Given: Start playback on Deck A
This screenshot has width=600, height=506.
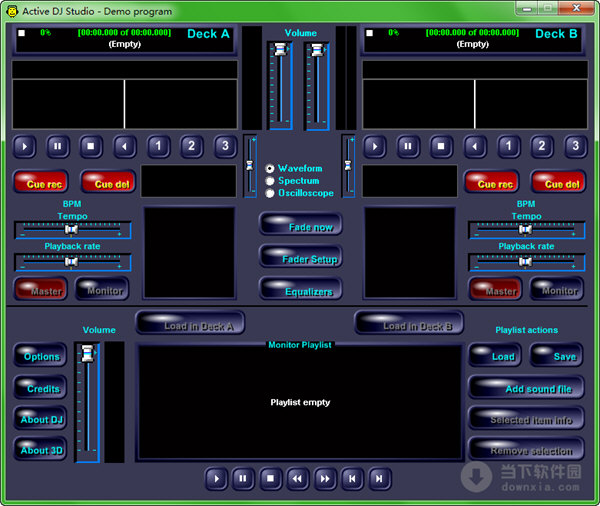Looking at the screenshot, I should tap(24, 147).
